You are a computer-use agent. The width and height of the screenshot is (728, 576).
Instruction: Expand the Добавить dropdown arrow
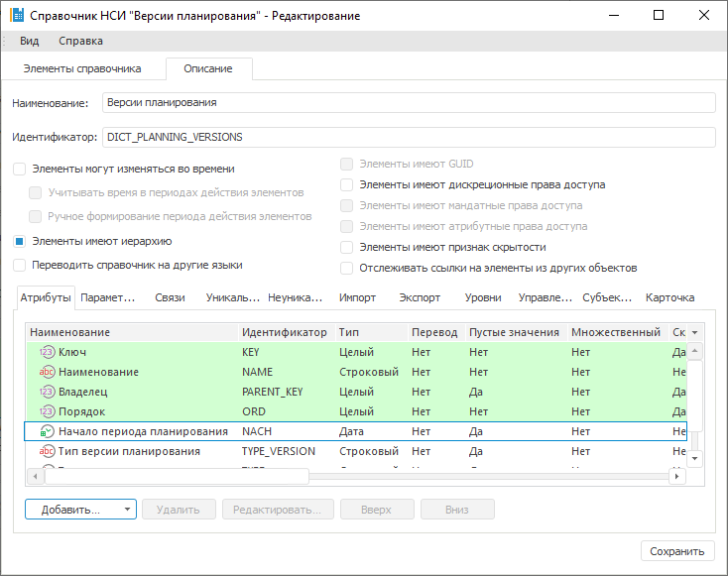tap(128, 510)
